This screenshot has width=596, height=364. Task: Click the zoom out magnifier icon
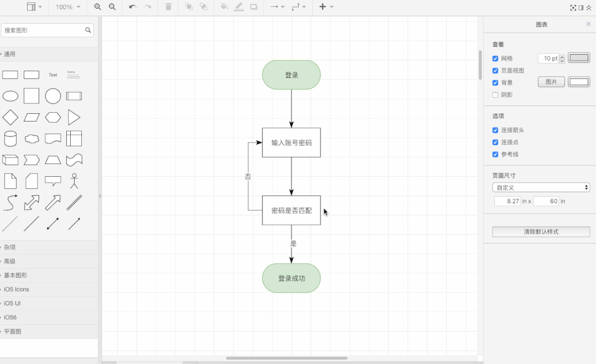(112, 7)
